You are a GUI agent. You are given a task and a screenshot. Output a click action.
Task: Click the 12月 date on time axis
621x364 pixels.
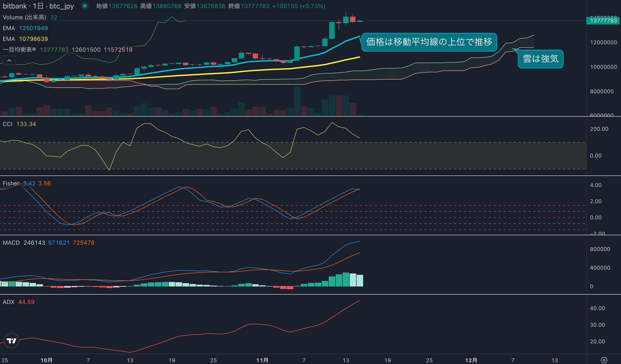point(471,360)
